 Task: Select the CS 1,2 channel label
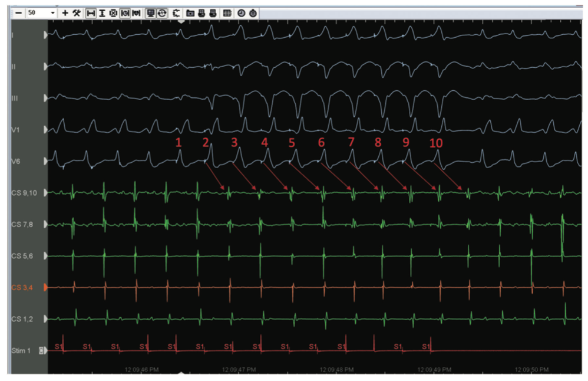pos(24,319)
